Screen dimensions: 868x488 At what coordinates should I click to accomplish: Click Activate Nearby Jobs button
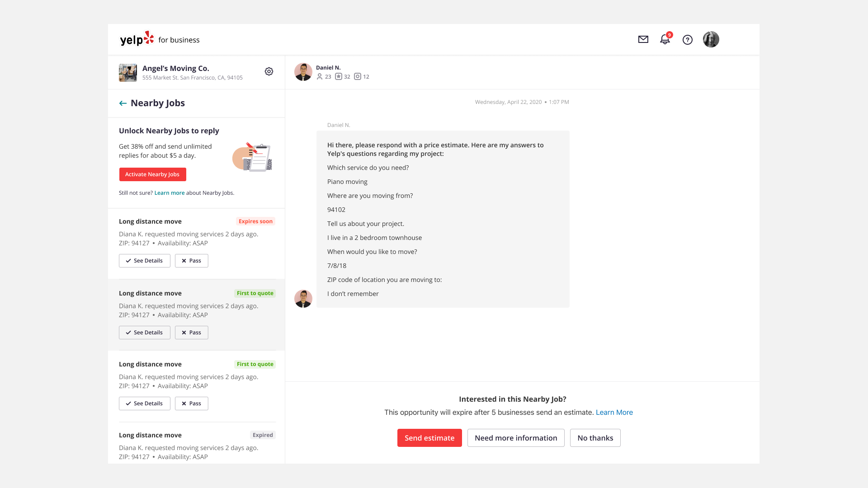pyautogui.click(x=152, y=174)
